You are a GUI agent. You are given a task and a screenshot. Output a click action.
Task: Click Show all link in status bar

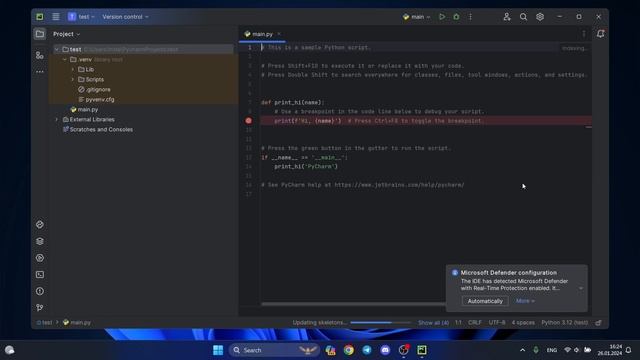[x=433, y=322]
